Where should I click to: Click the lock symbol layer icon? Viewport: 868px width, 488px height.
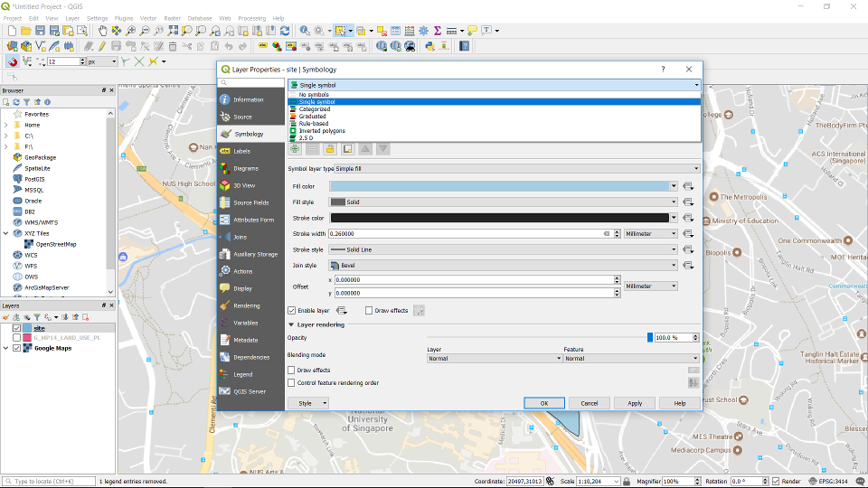tap(330, 149)
